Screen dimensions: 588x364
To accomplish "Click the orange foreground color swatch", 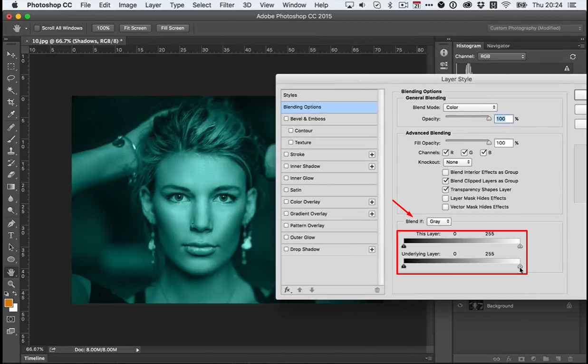I will tap(9, 303).
